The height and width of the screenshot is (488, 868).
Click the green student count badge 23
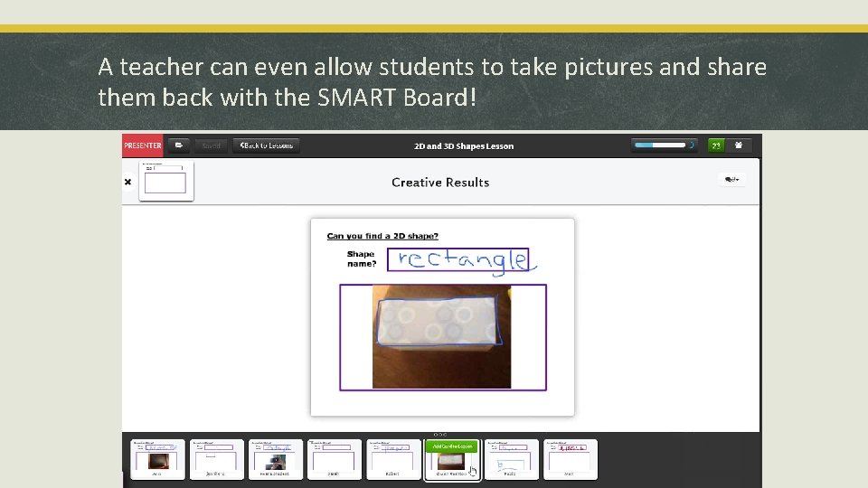tap(716, 145)
